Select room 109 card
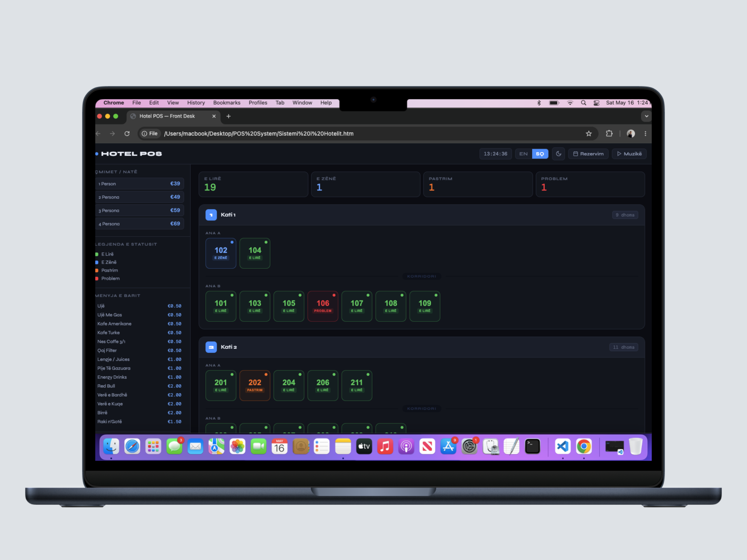This screenshot has height=560, width=747. coord(425,306)
